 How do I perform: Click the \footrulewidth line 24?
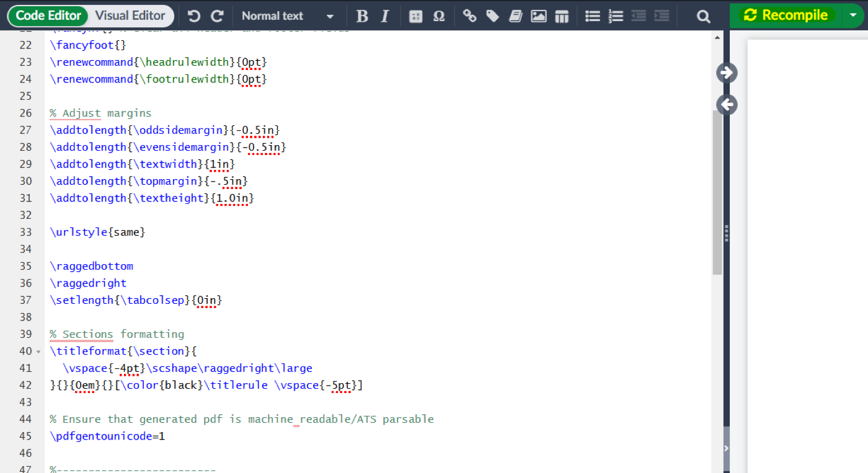pyautogui.click(x=158, y=79)
